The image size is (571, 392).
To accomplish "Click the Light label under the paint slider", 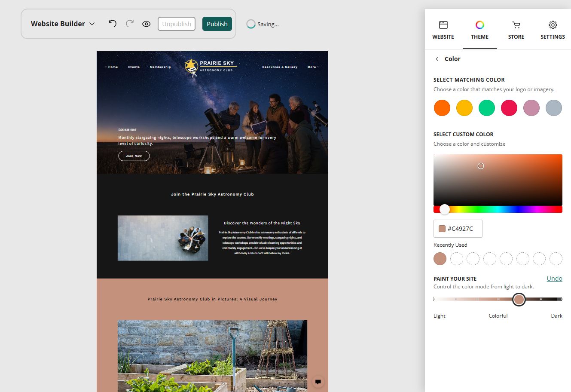I will (439, 315).
